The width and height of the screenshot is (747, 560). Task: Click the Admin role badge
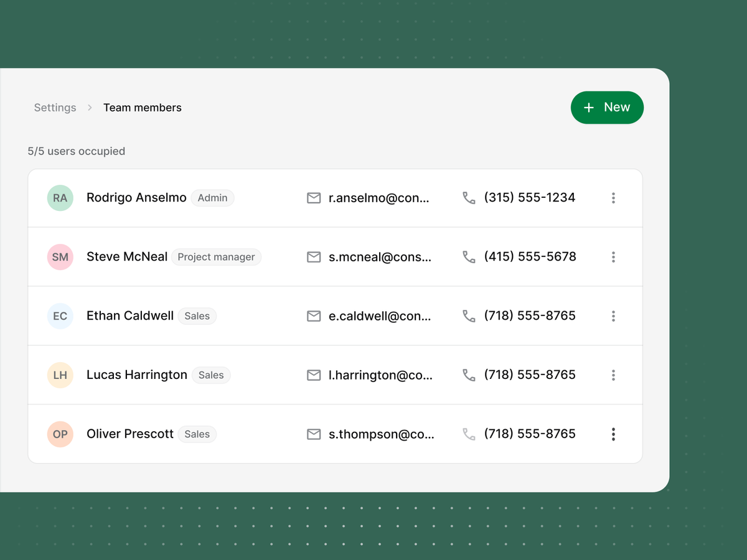212,198
